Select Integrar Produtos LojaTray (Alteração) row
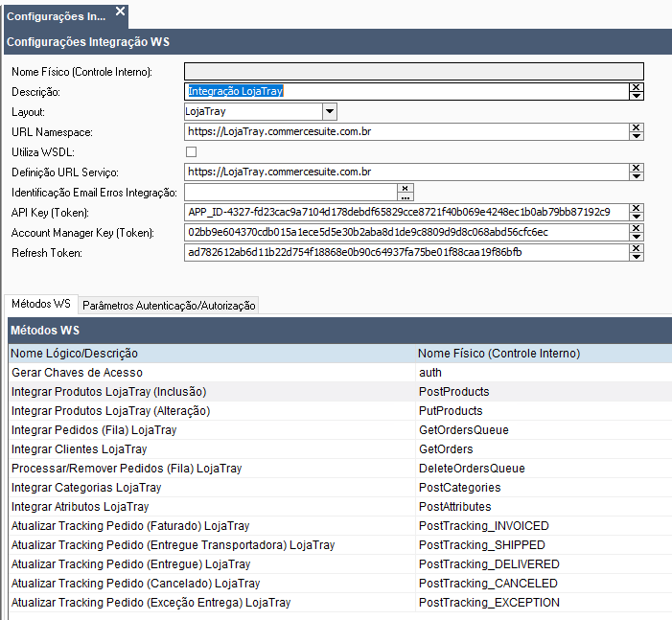This screenshot has width=672, height=620. click(x=340, y=411)
